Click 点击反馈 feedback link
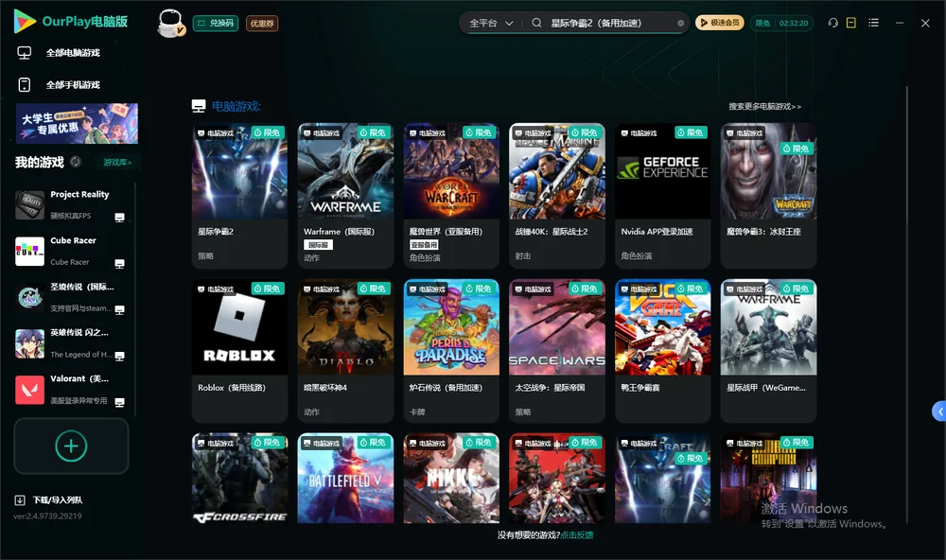 pyautogui.click(x=577, y=534)
